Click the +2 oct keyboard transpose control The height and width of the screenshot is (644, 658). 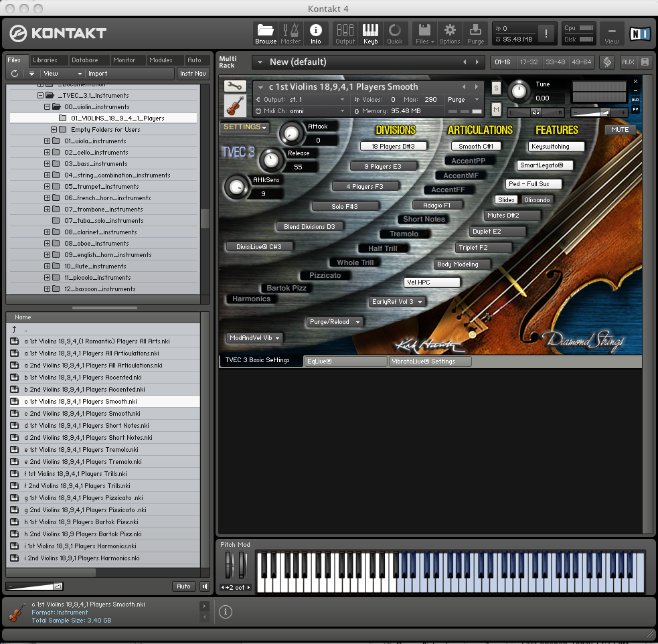[x=236, y=588]
